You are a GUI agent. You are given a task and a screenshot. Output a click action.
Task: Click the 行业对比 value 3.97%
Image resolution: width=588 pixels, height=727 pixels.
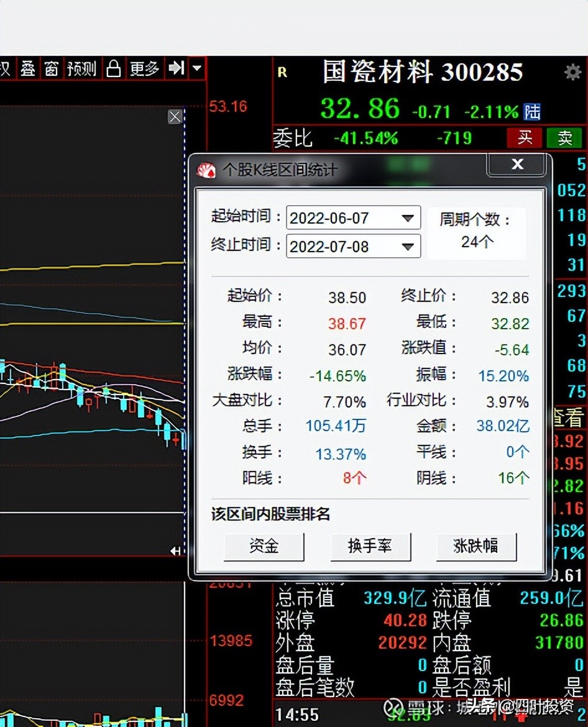click(507, 401)
